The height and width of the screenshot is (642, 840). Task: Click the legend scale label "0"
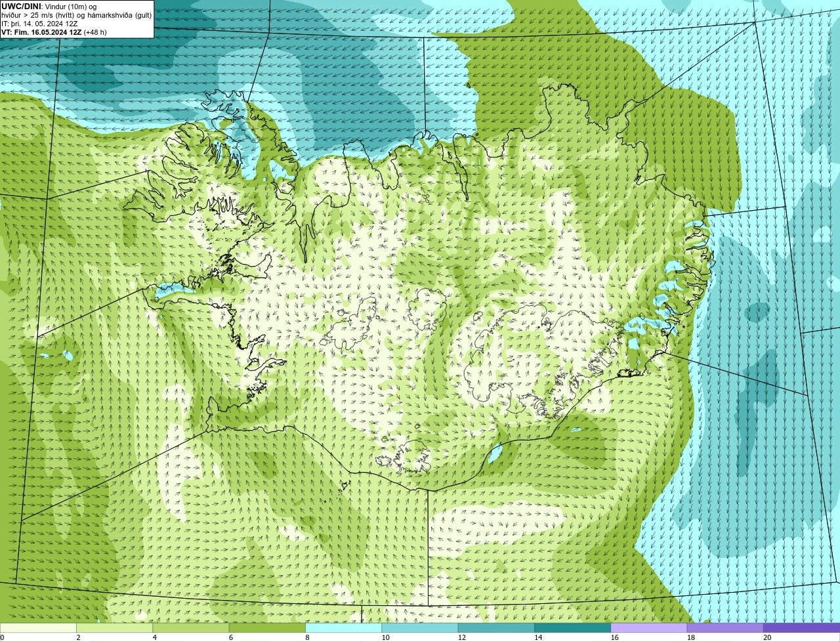[x=3, y=637]
